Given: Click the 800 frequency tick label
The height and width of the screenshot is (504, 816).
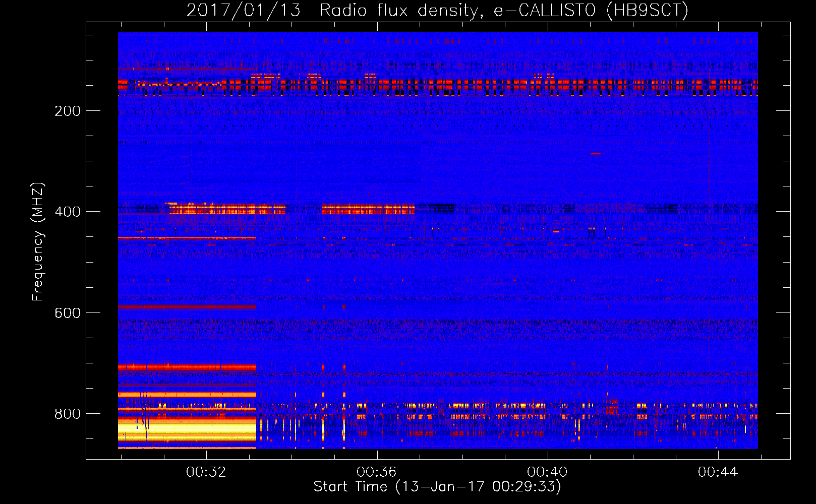Looking at the screenshot, I should click(x=68, y=414).
